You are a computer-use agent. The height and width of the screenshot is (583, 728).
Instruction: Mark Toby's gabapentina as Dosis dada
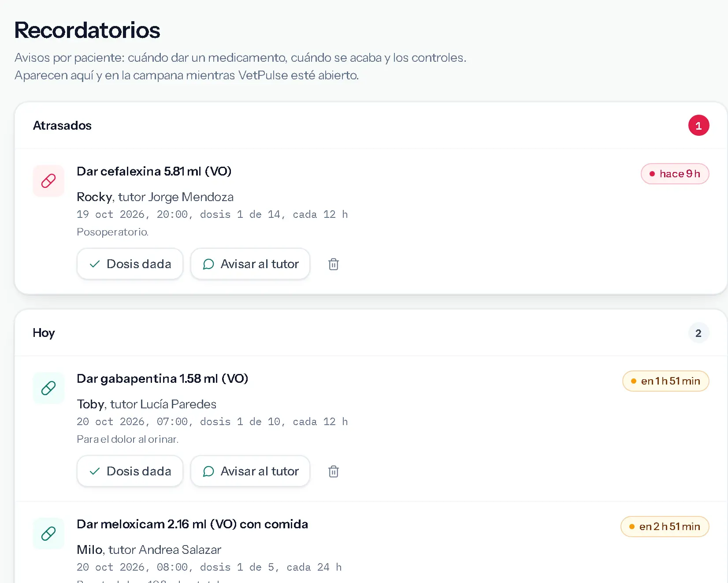tap(130, 471)
